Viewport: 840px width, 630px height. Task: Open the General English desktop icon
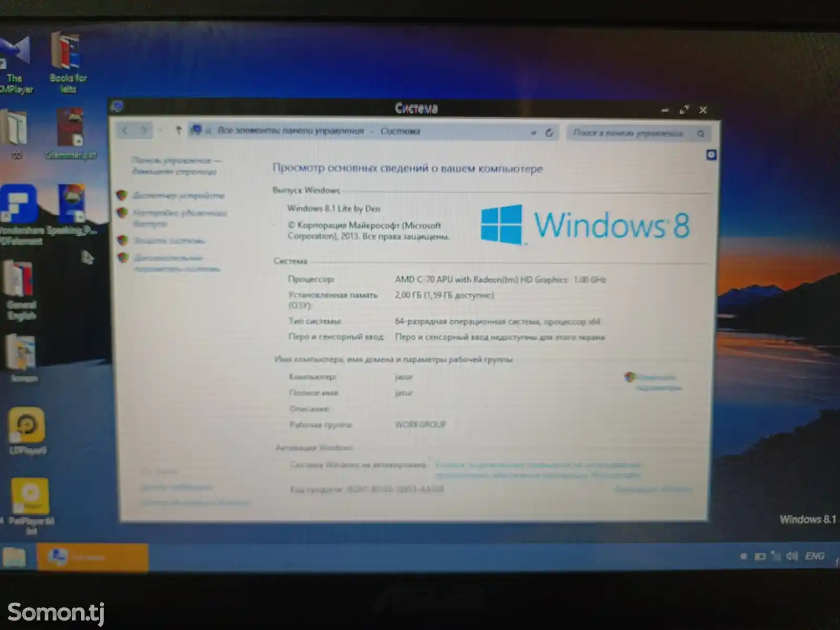coord(21,290)
